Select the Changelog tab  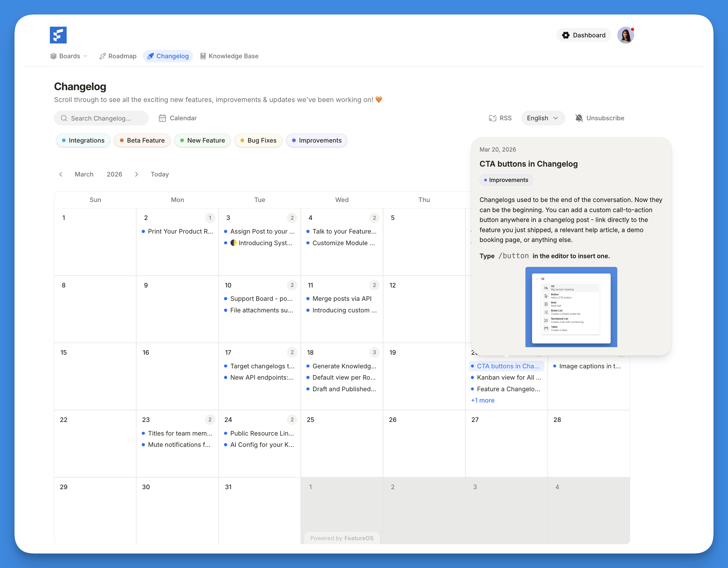(168, 56)
